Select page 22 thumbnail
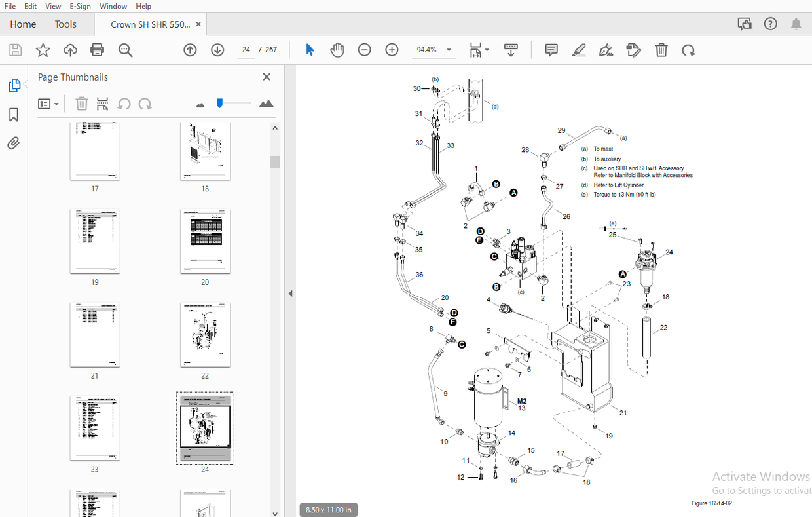The image size is (812, 517). (x=205, y=335)
